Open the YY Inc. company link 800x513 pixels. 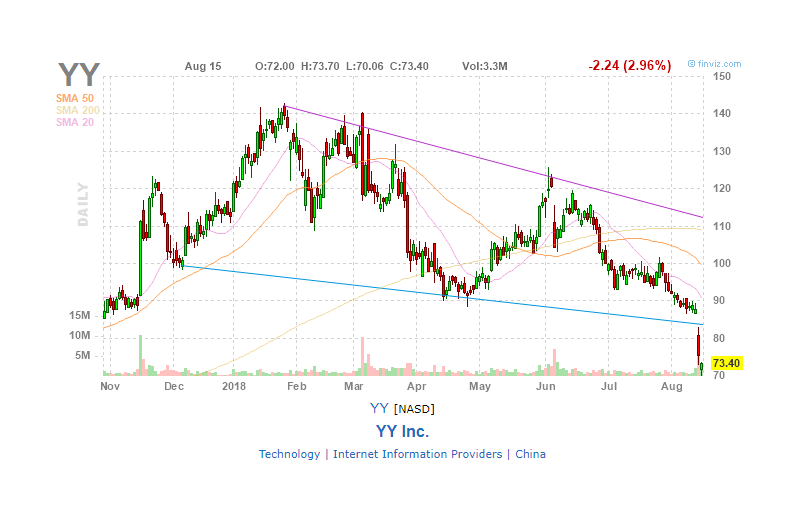point(403,431)
